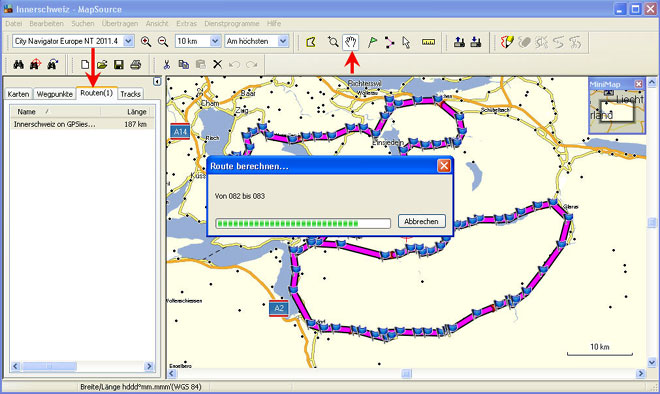Image resolution: width=660 pixels, height=394 pixels.
Task: Collapse the left data panel arrow
Action: [x=157, y=82]
